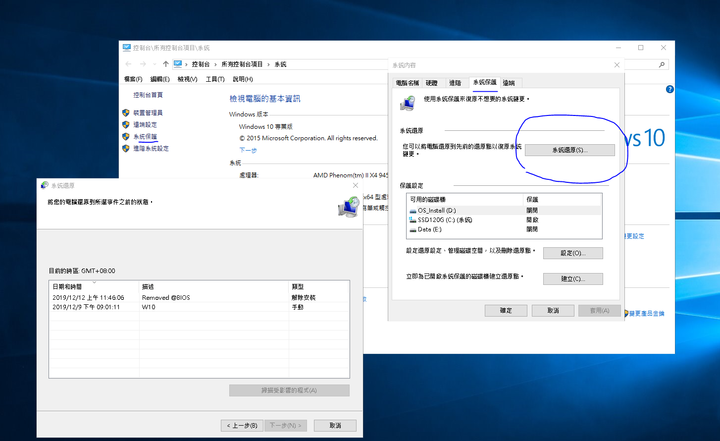Click the 套用(A) button
This screenshot has height=441, width=720.
(x=600, y=311)
